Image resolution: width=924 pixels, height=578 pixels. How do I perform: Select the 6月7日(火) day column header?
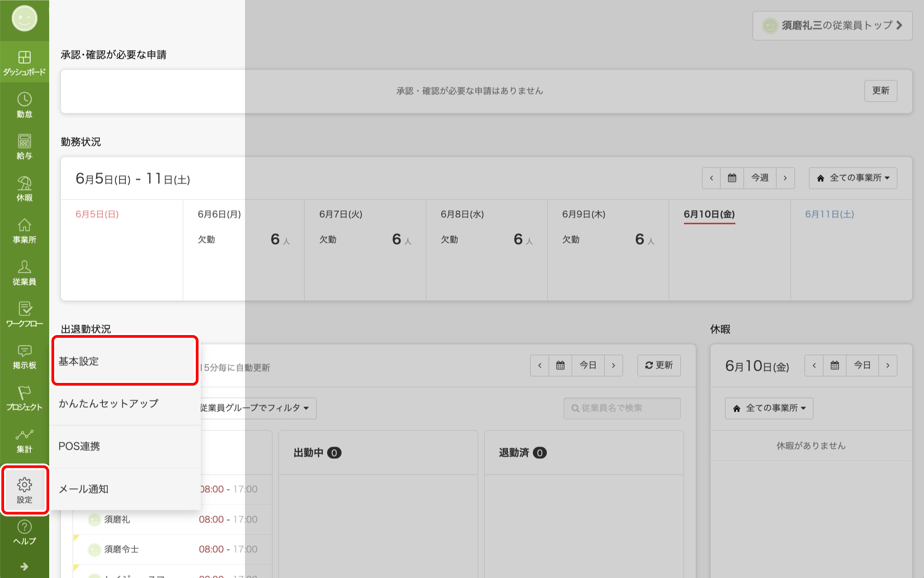point(341,214)
